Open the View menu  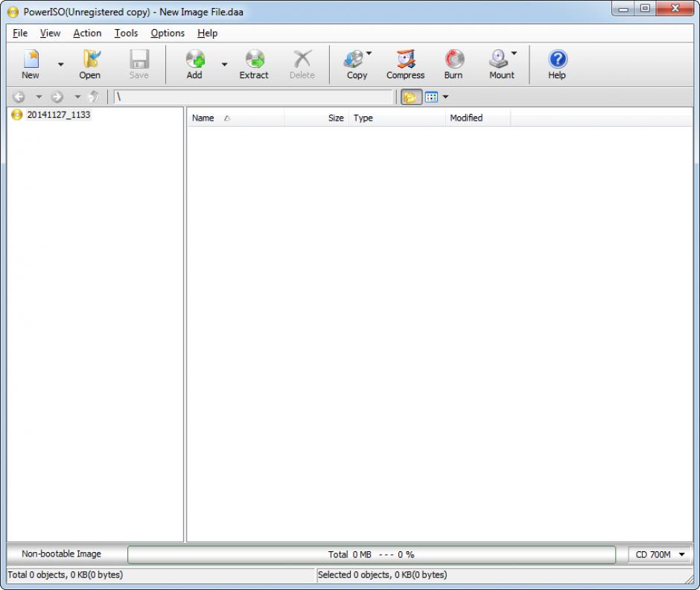(x=50, y=33)
